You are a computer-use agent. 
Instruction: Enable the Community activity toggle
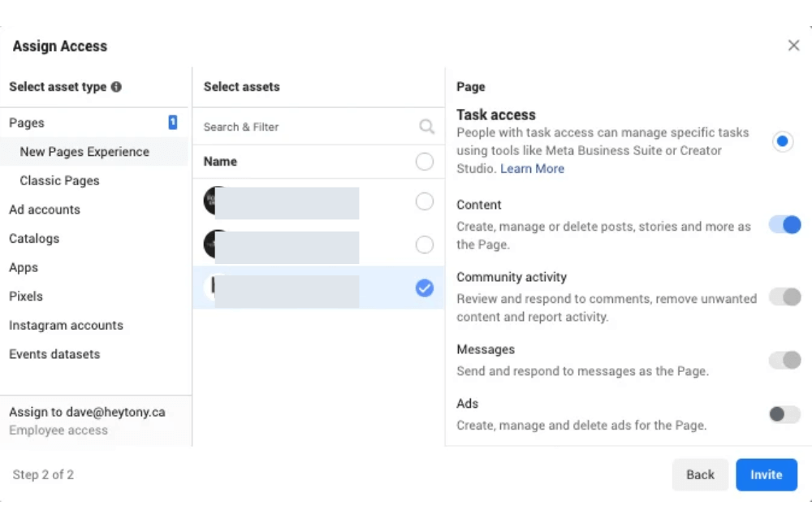click(x=784, y=296)
